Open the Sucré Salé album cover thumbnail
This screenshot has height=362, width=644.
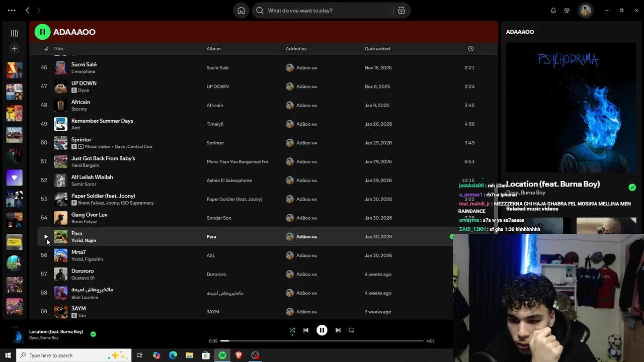click(60, 68)
